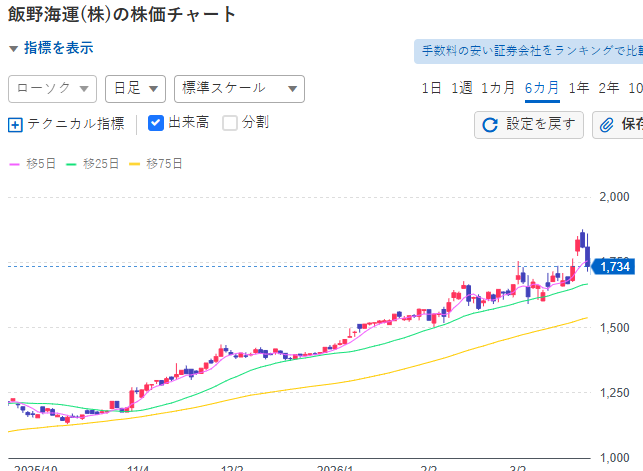
Task: Select the 1週 period tab
Action: [462, 88]
